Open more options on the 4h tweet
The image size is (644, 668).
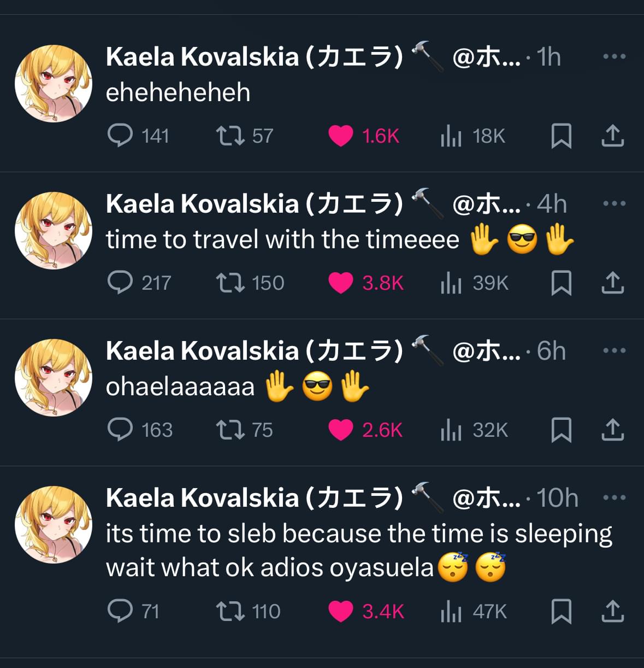(615, 203)
